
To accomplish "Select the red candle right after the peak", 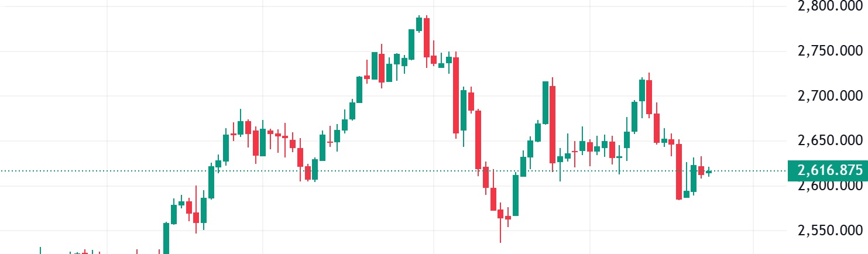I will [x=427, y=38].
